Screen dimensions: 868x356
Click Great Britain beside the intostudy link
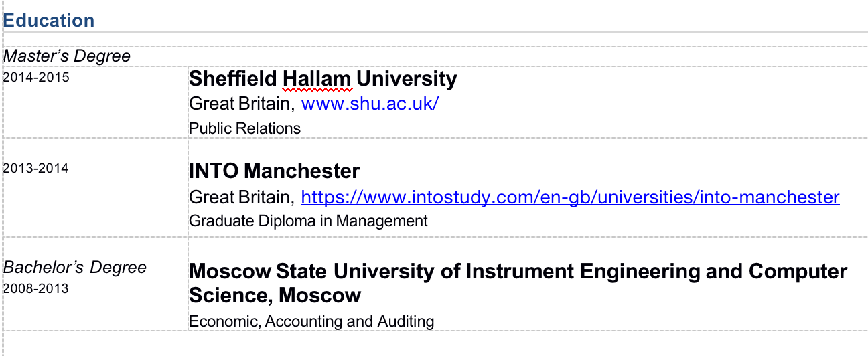coord(241,197)
